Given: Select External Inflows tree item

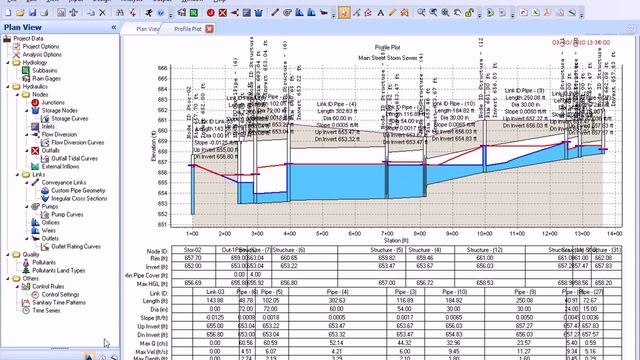Looking at the screenshot, I should pos(60,167).
